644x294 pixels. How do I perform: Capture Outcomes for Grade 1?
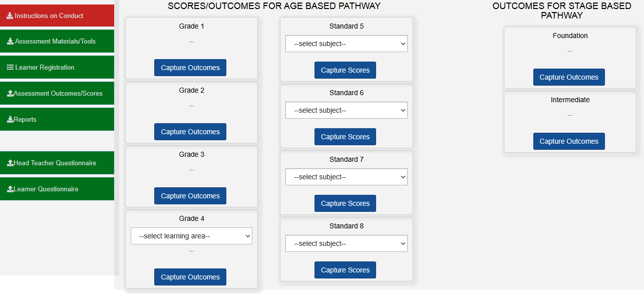click(190, 68)
